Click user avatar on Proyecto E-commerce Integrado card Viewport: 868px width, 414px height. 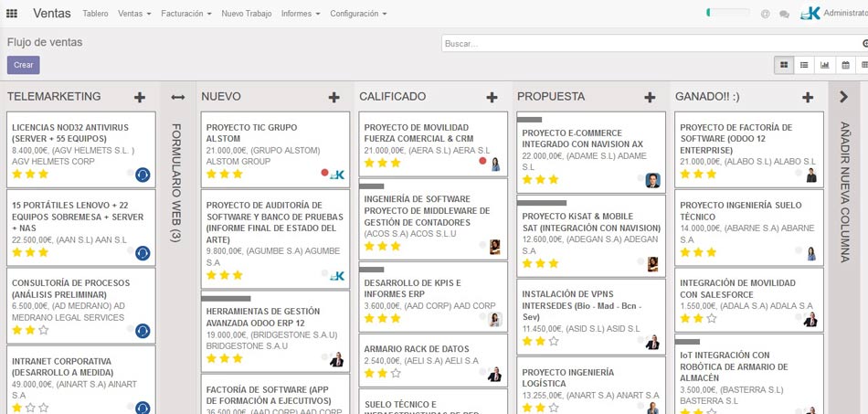(x=652, y=180)
